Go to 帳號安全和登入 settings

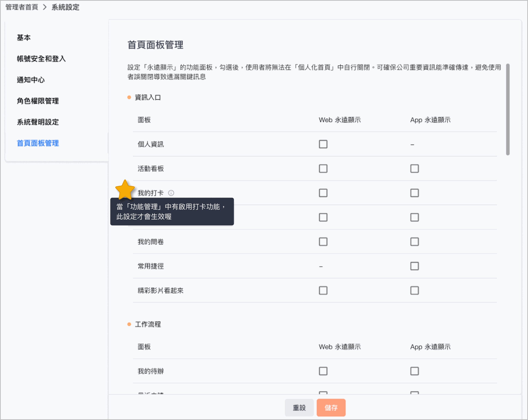(41, 59)
